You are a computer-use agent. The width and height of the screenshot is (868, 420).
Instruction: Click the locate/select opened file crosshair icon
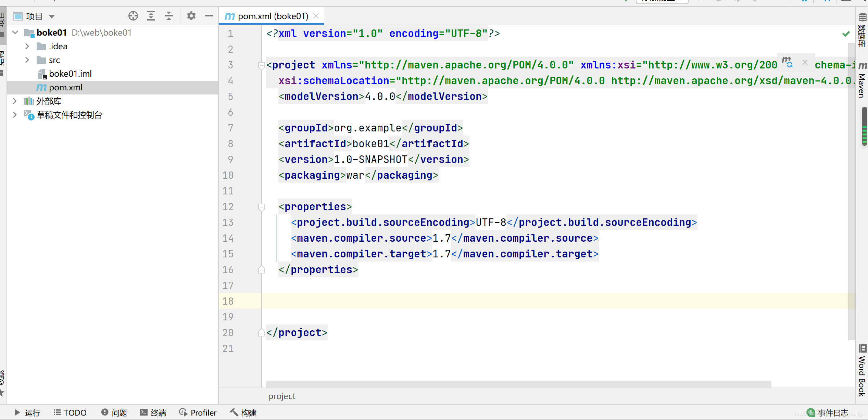[133, 16]
